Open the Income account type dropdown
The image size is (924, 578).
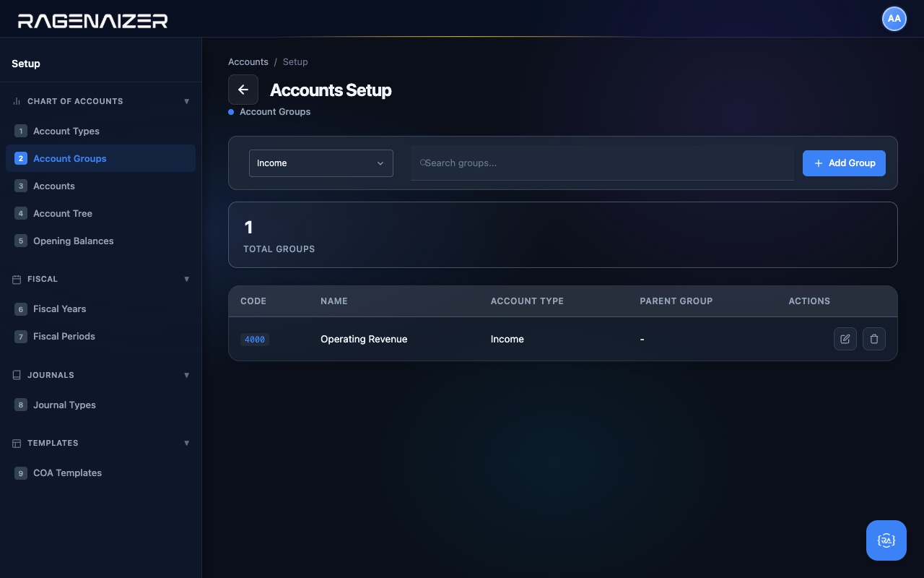(321, 163)
